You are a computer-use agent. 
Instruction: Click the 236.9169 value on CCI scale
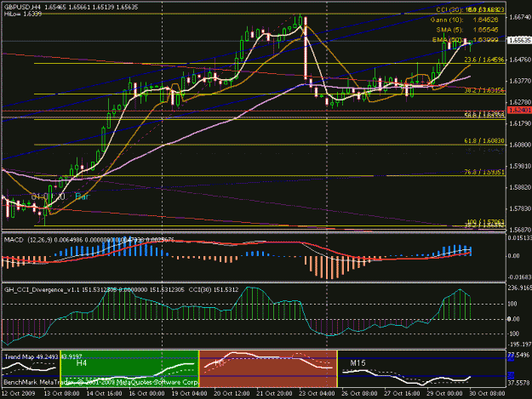[519, 288]
